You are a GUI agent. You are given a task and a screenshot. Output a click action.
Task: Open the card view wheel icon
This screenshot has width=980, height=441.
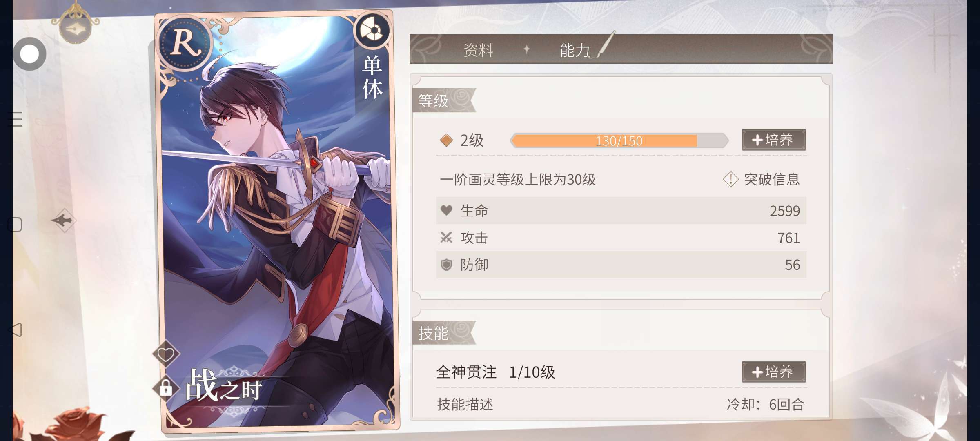click(372, 30)
